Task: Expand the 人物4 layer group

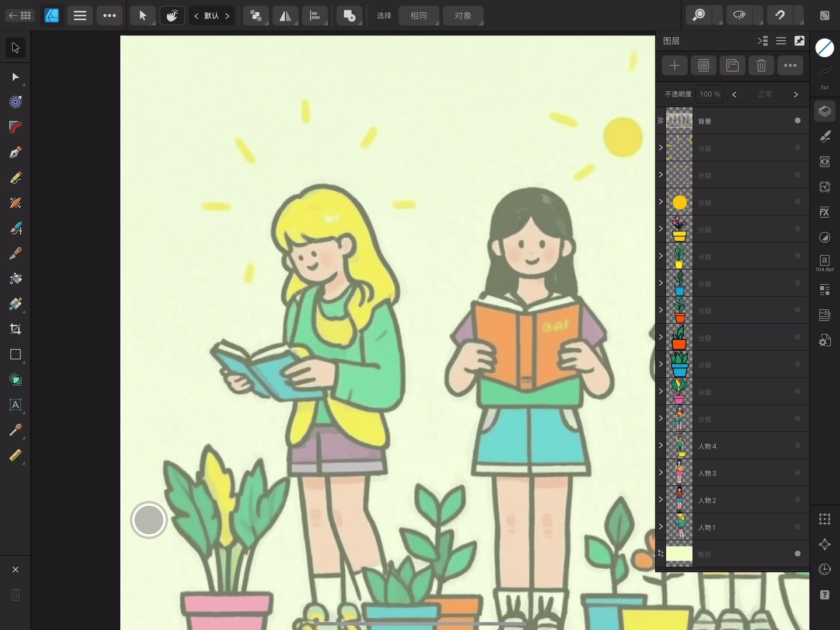Action: tap(660, 445)
